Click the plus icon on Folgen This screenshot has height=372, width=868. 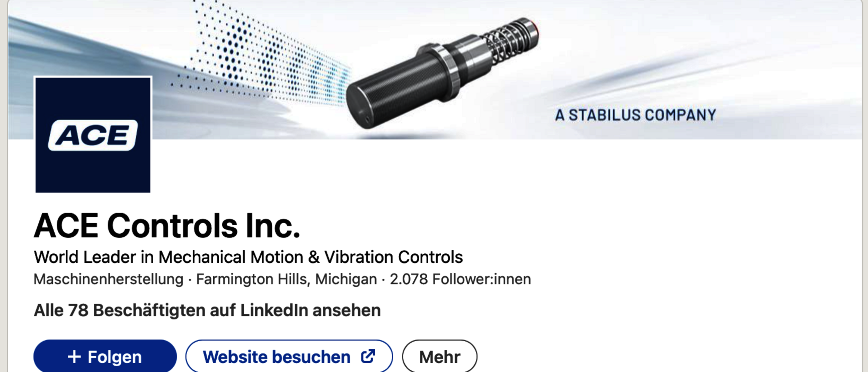coord(74,357)
